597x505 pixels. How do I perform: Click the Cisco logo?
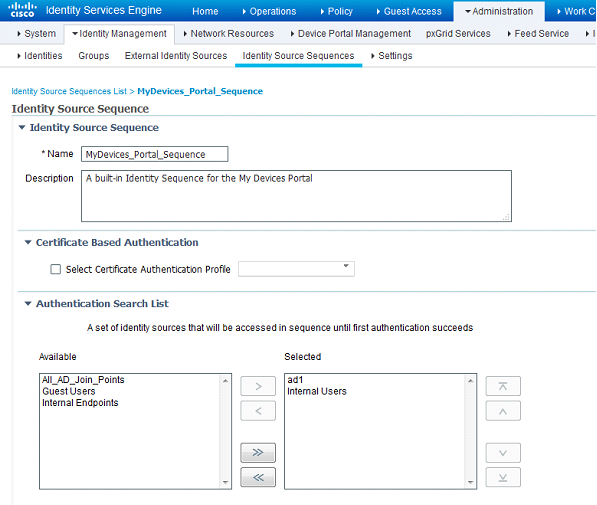point(22,10)
